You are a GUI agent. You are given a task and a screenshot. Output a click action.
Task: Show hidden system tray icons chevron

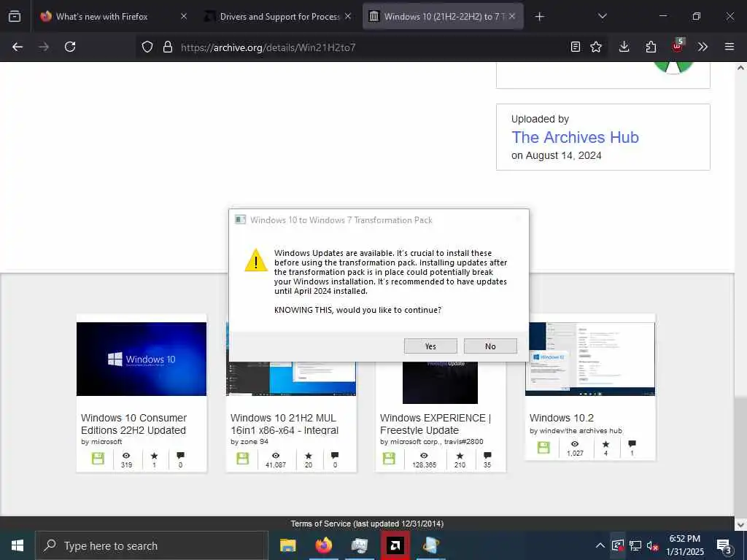(600, 545)
